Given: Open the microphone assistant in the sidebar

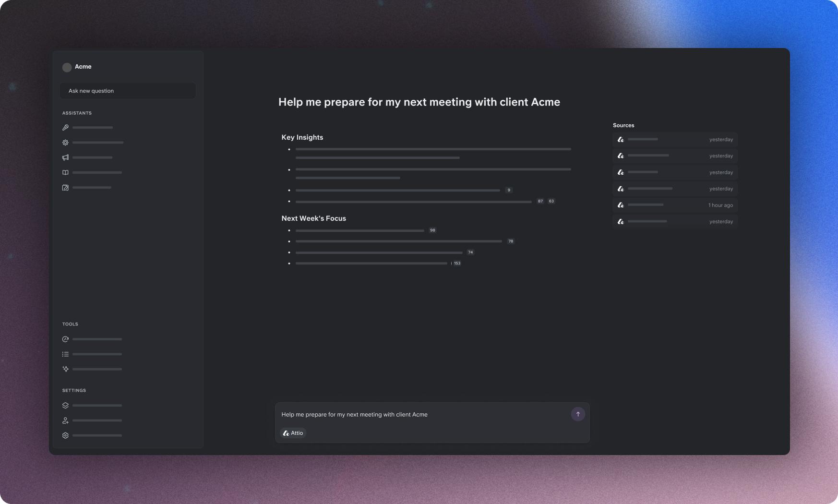Looking at the screenshot, I should coord(66,128).
